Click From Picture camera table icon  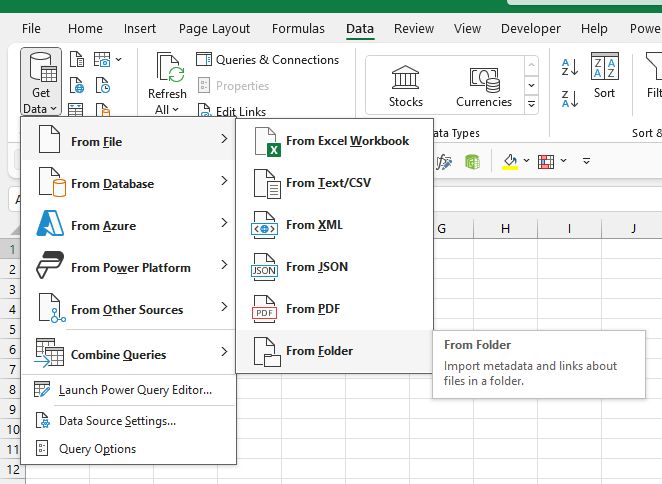102,60
